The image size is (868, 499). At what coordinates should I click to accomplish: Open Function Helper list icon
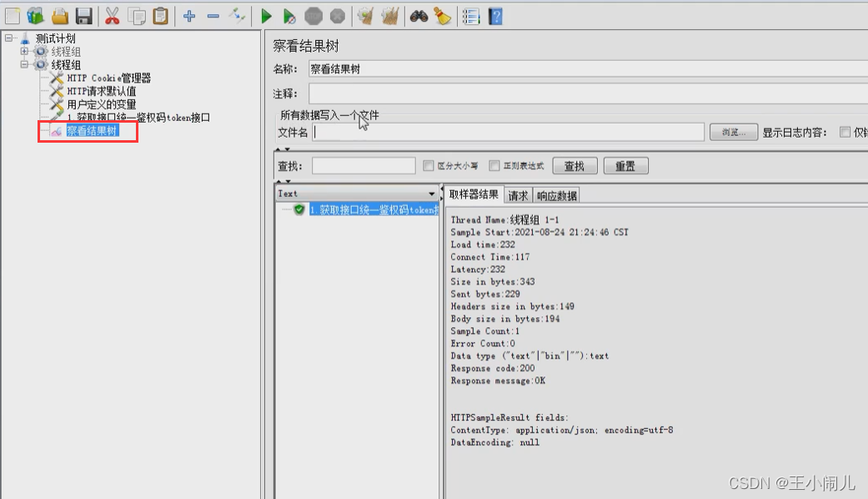471,16
